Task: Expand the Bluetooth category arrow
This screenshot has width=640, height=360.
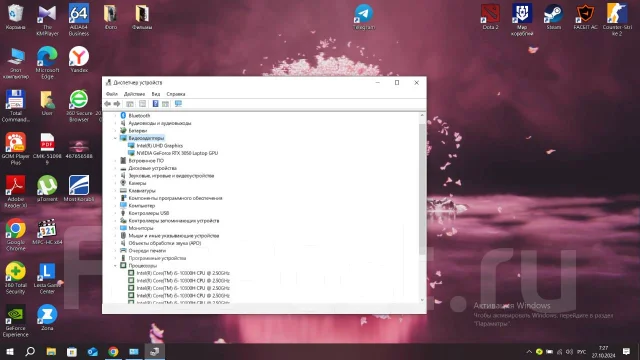Action: point(115,116)
